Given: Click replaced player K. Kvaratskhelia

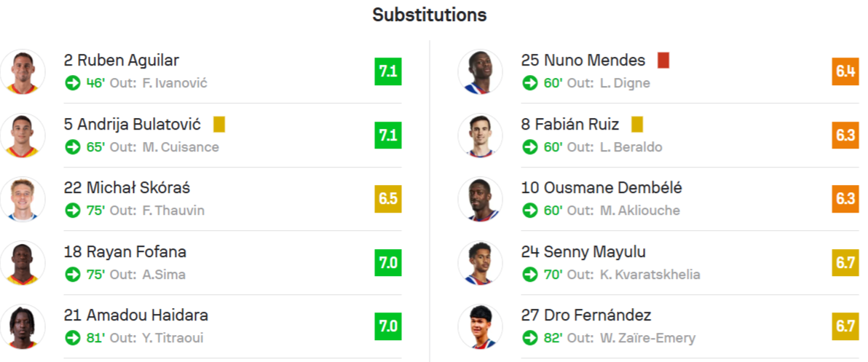Looking at the screenshot, I should (649, 275).
